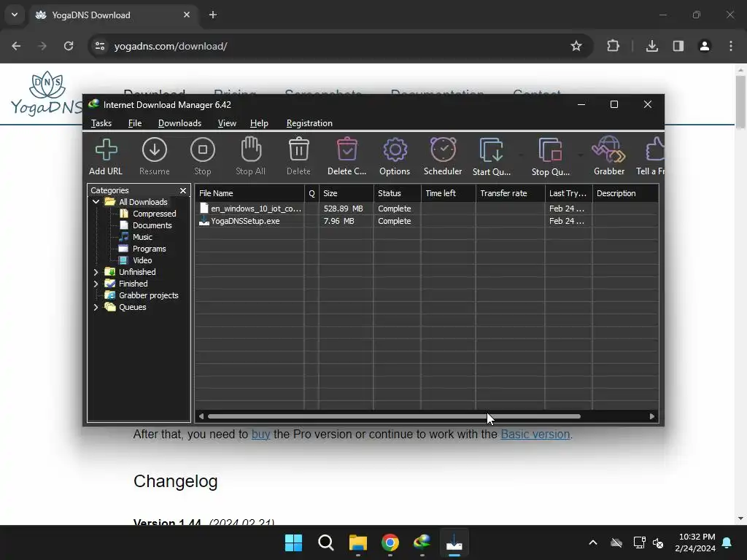747x560 pixels.
Task: Click the YogaDNS logo on the page
Action: (45, 93)
